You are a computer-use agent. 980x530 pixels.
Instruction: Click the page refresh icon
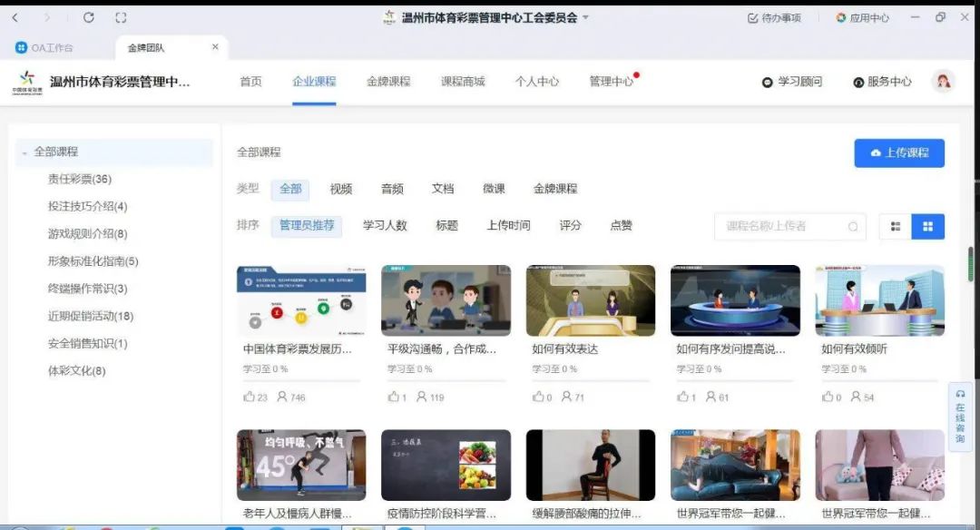[x=88, y=17]
